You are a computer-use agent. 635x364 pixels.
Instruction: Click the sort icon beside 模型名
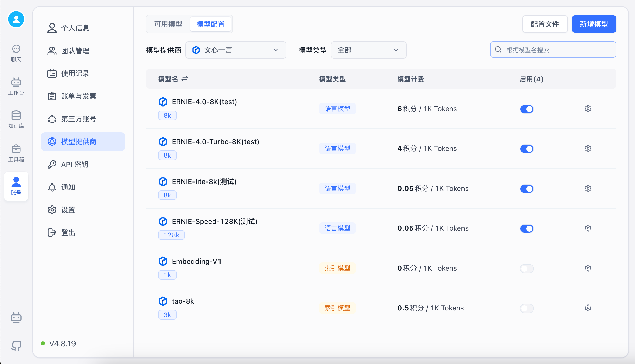(185, 79)
